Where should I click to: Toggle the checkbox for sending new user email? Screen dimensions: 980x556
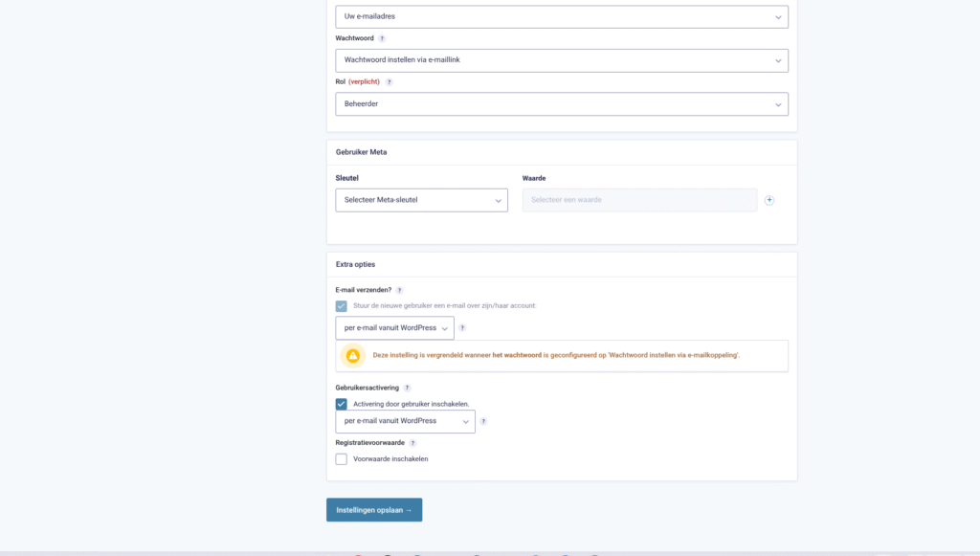point(341,305)
